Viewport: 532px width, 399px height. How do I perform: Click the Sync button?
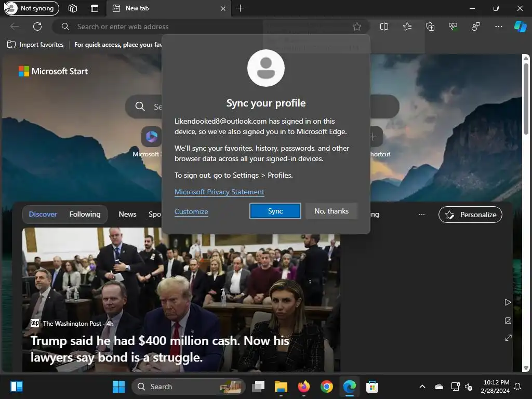[275, 211]
